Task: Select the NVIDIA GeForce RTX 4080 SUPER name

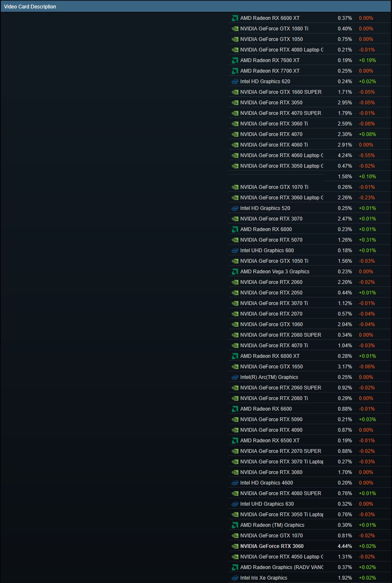Action: pyautogui.click(x=281, y=493)
